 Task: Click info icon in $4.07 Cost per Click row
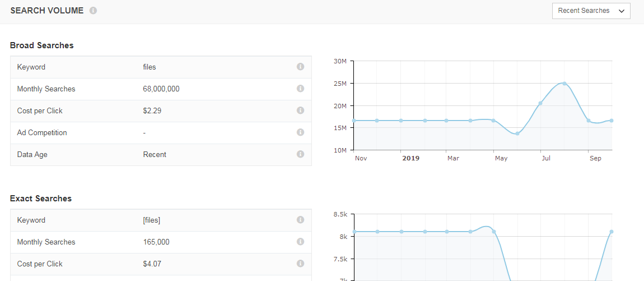tap(300, 263)
